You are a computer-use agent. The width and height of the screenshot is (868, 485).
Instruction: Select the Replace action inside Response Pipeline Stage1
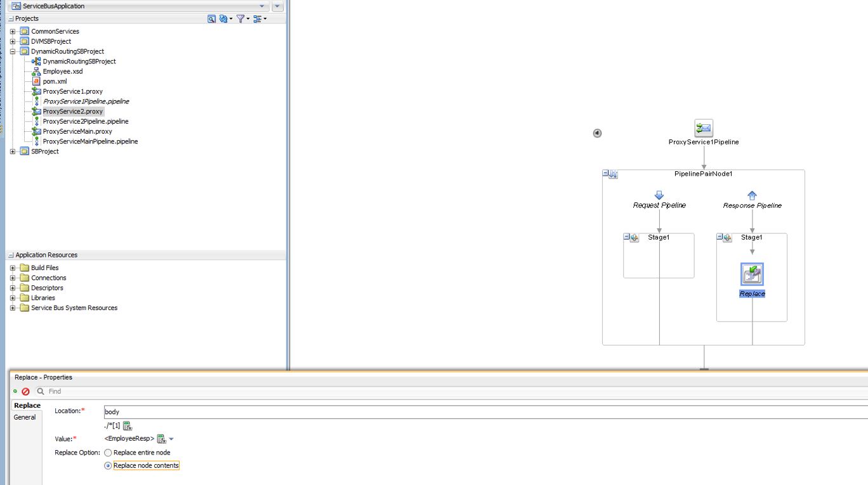click(x=751, y=273)
